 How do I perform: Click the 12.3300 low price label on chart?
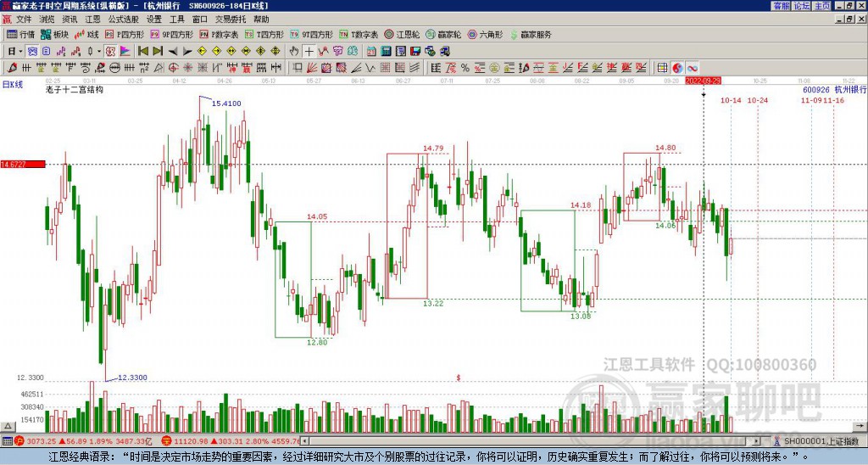[133, 378]
